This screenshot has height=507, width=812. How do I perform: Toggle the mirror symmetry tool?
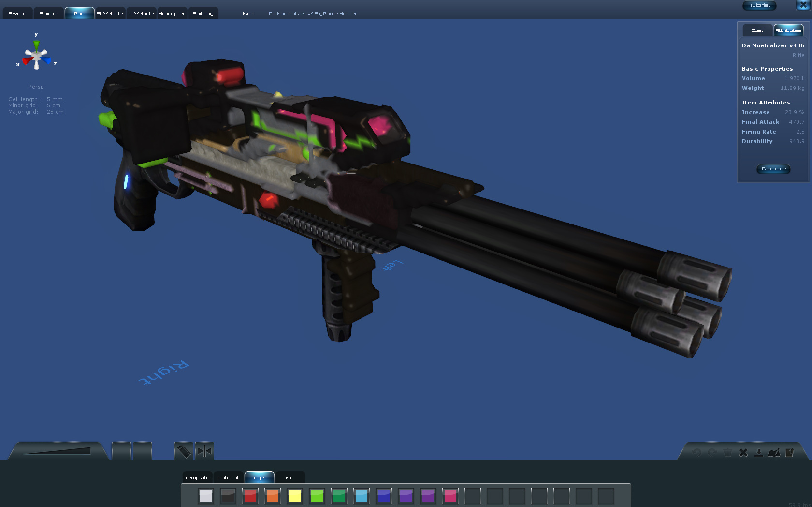pos(204,451)
